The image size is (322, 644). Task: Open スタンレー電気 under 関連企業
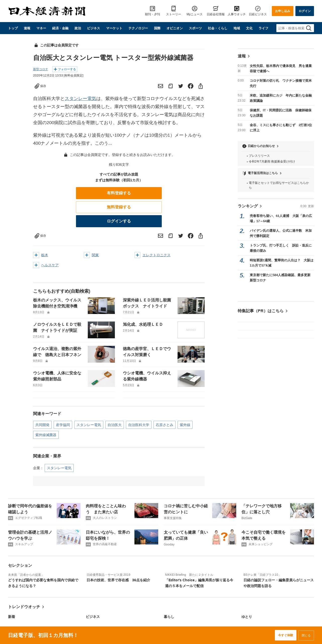point(59,468)
